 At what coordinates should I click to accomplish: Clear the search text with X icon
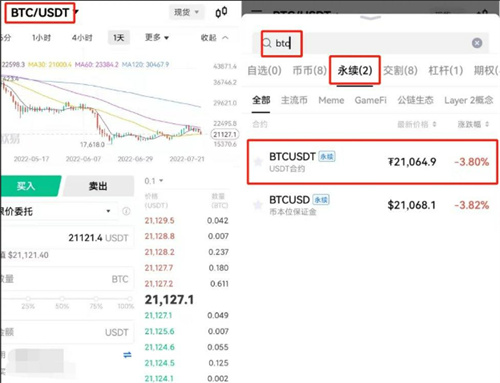pyautogui.click(x=477, y=43)
